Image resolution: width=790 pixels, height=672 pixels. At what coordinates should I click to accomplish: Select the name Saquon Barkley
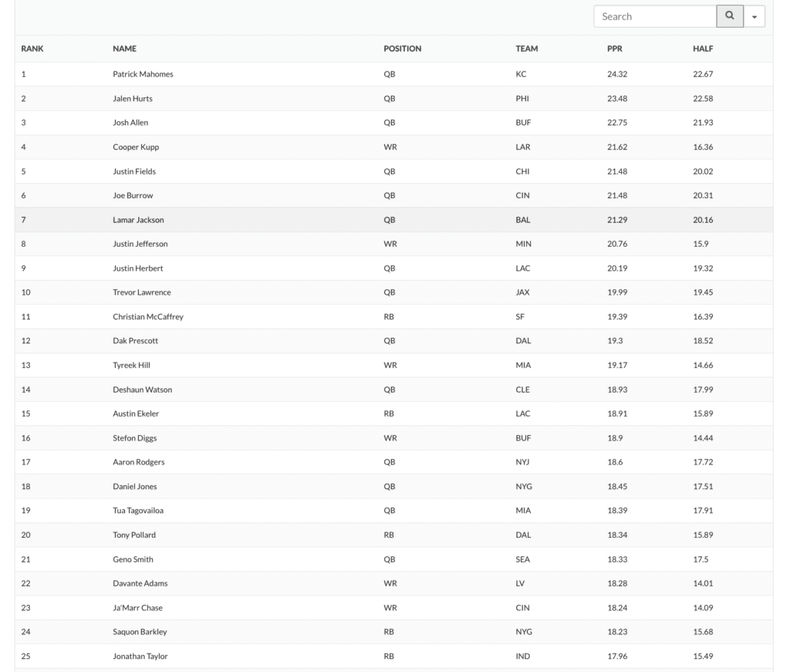coord(140,632)
